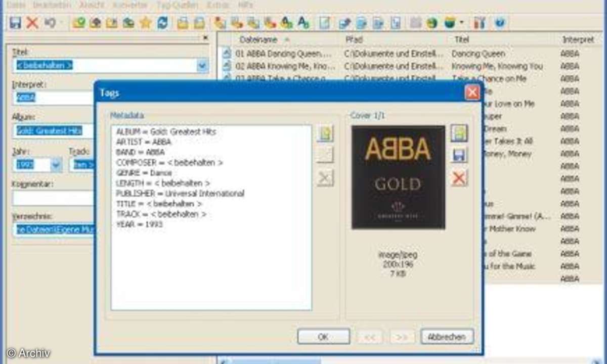Close the Tags dialog with red X

click(x=472, y=92)
